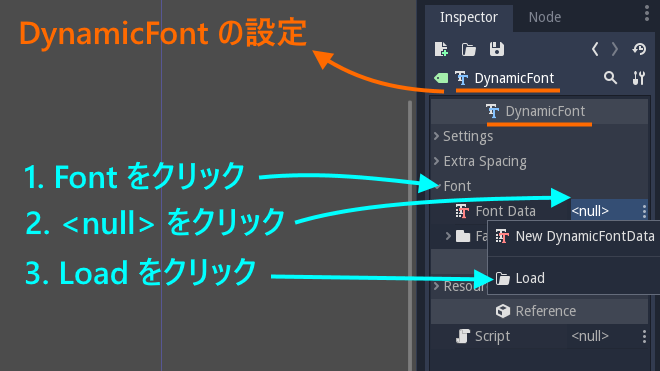660x371 pixels.
Task: Open Script extra options dots
Action: coord(644,336)
